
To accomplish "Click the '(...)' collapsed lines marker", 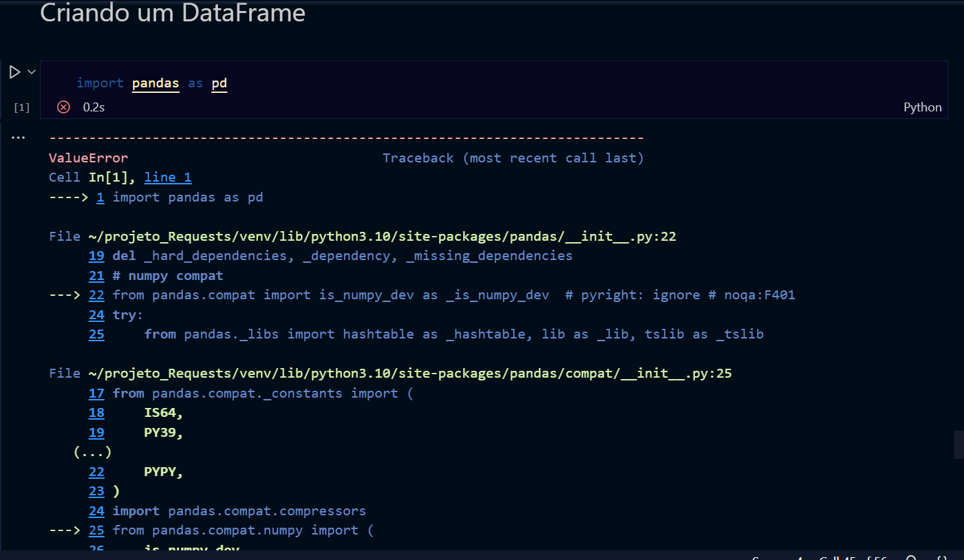I will pyautogui.click(x=92, y=452).
